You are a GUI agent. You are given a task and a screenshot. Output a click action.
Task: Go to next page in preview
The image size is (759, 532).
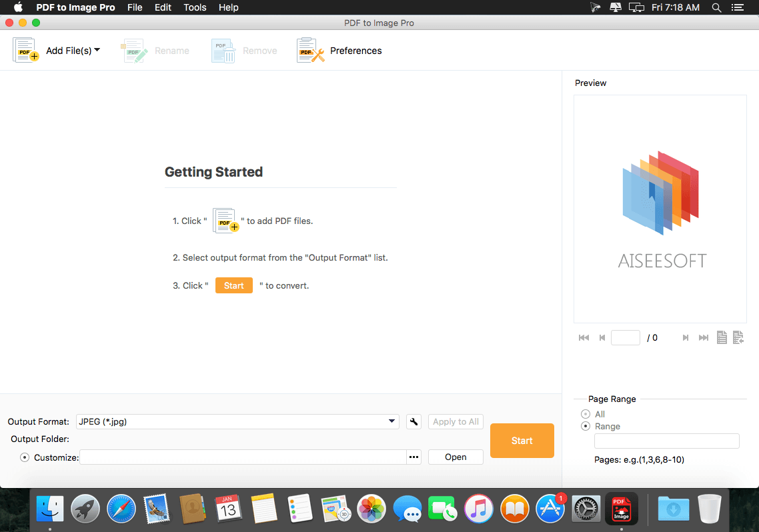click(686, 337)
